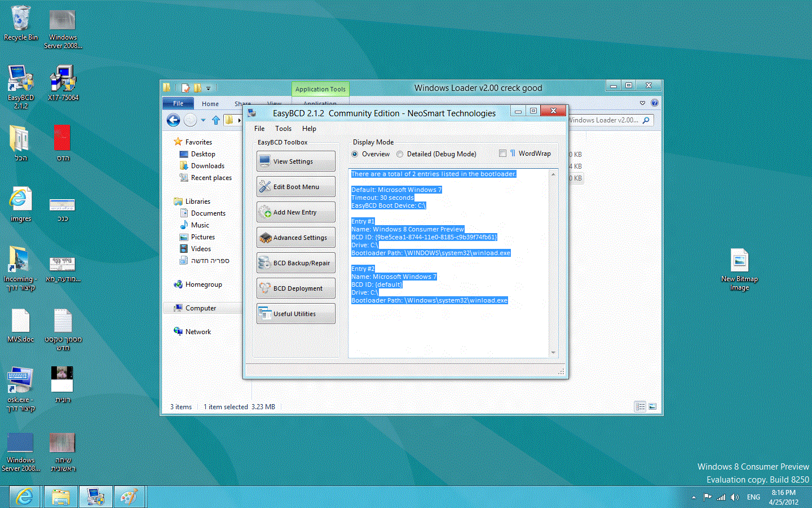Click the Properties icon in Quick Access Toolbar
Screen dimensions: 812x508
pos(185,87)
